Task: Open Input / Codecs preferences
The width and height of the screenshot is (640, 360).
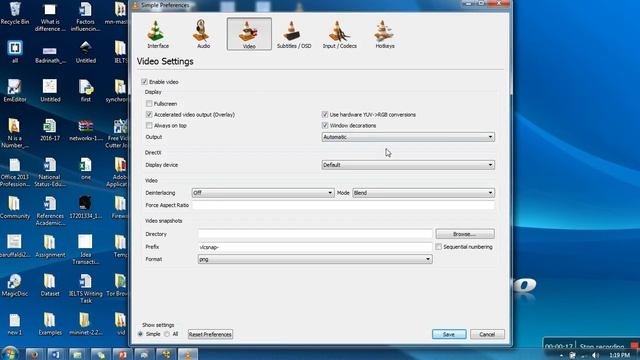Action: [339, 34]
